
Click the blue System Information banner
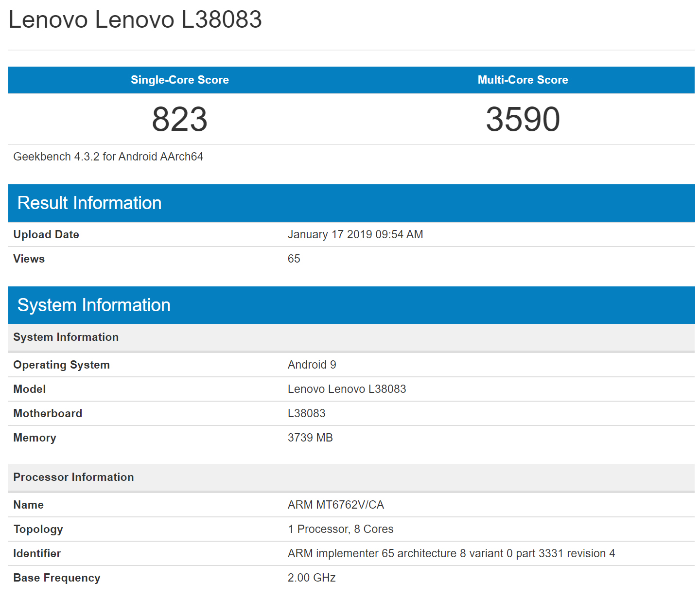[94, 305]
